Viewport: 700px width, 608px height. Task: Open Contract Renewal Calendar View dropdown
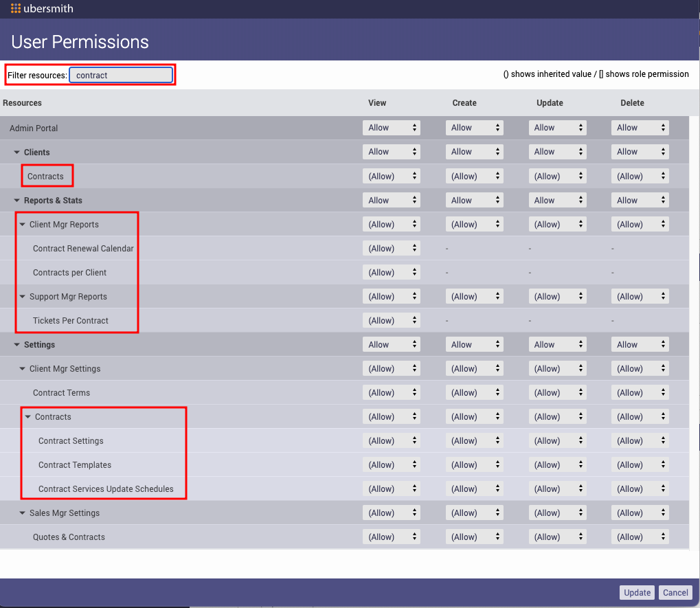pyautogui.click(x=391, y=249)
